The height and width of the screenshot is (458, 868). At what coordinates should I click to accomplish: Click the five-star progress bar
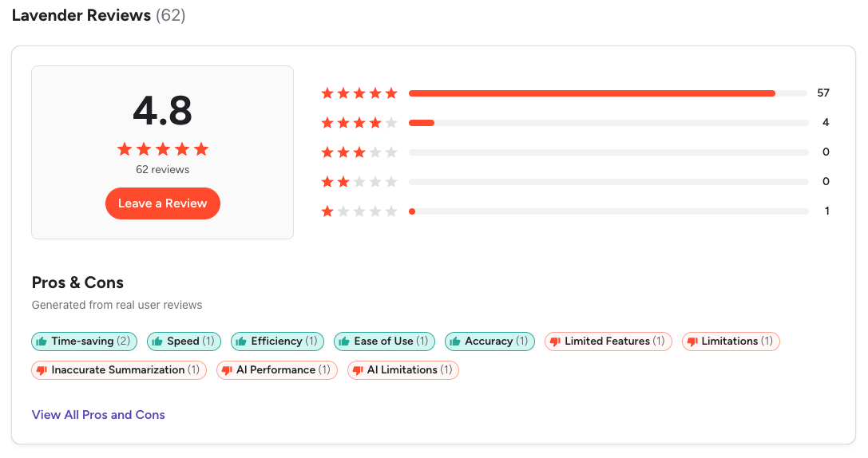click(x=607, y=93)
